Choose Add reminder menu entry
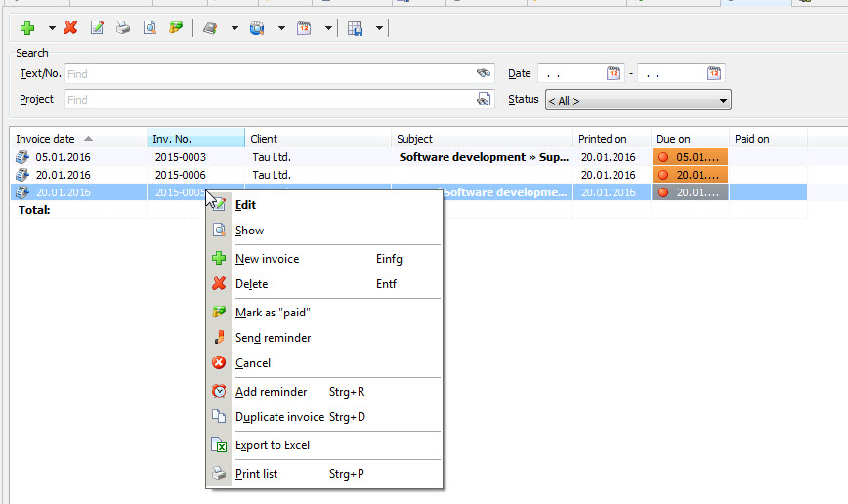Viewport: 848px width, 504px height. click(x=324, y=392)
